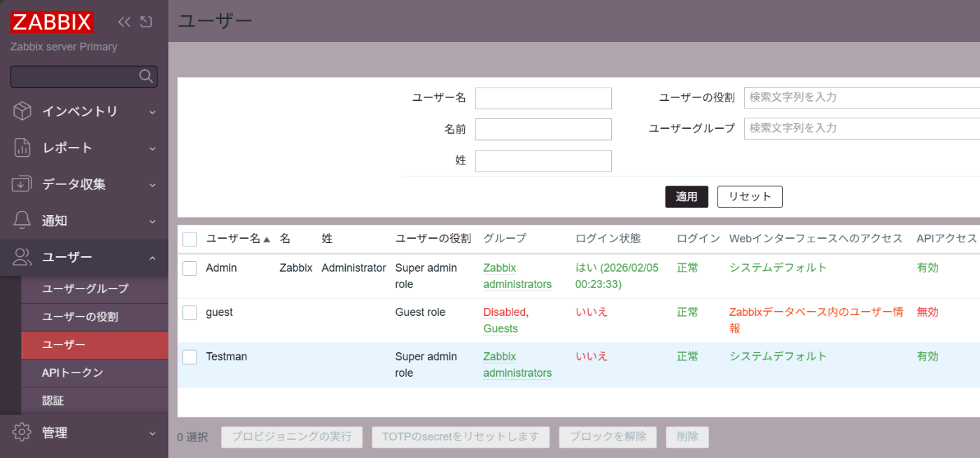Focus the 名前 filter input
The width and height of the screenshot is (980, 458).
pyautogui.click(x=543, y=129)
